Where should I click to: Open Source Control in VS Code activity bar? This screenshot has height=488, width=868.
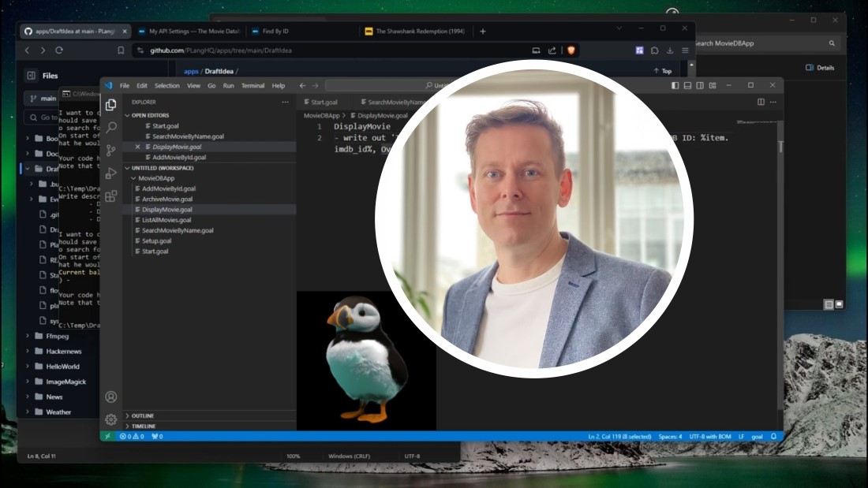pyautogui.click(x=110, y=150)
